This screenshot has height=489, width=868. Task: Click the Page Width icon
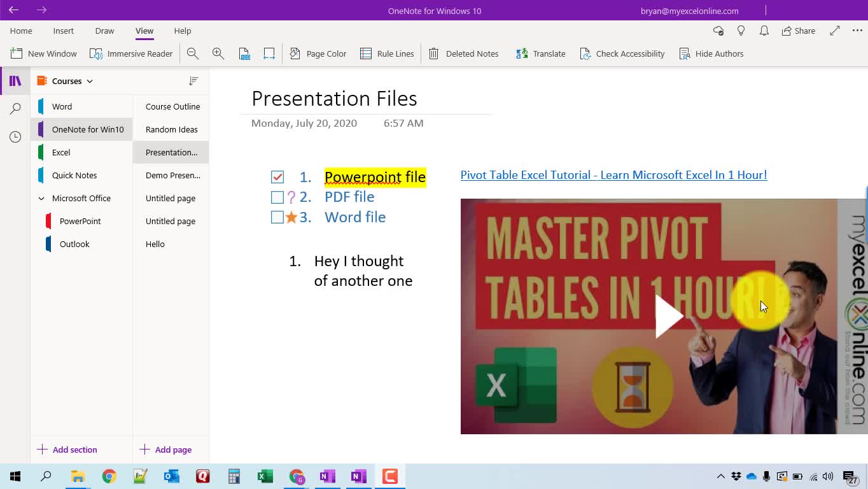pos(269,54)
